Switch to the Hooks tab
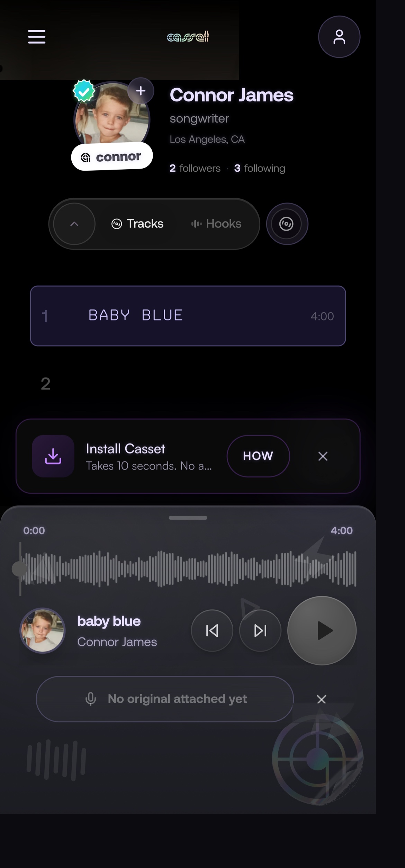 [x=216, y=224]
